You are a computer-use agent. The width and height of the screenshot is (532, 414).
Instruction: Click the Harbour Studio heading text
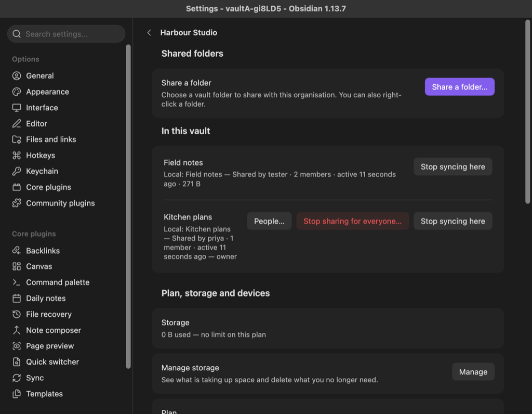(x=189, y=33)
